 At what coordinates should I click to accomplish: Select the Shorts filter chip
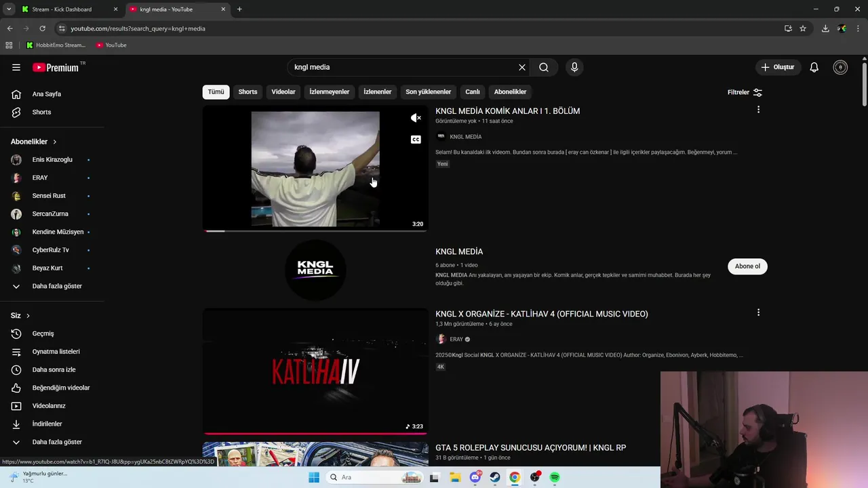[x=248, y=91]
